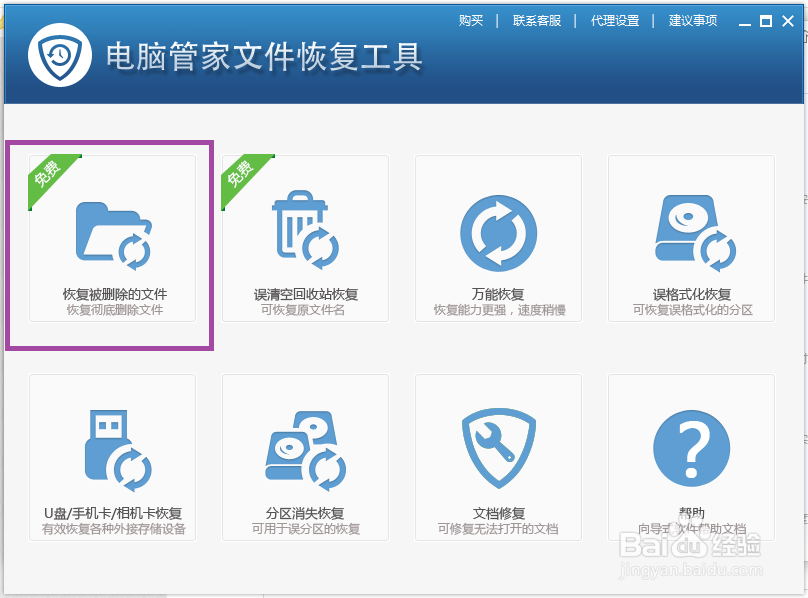
Task: Click the 恢复彻底删除文件 description
Action: (x=115, y=310)
